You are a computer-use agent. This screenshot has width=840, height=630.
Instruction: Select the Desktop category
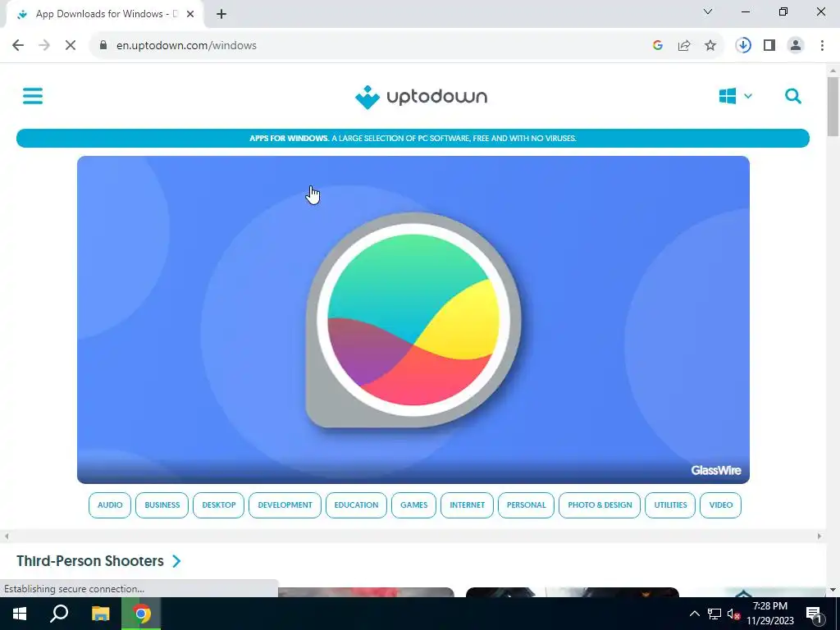click(x=218, y=505)
